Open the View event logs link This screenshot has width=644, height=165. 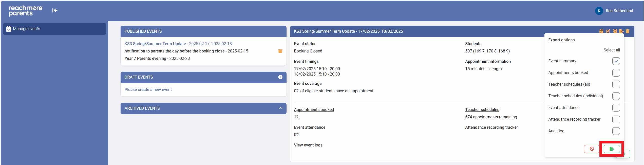point(308,145)
